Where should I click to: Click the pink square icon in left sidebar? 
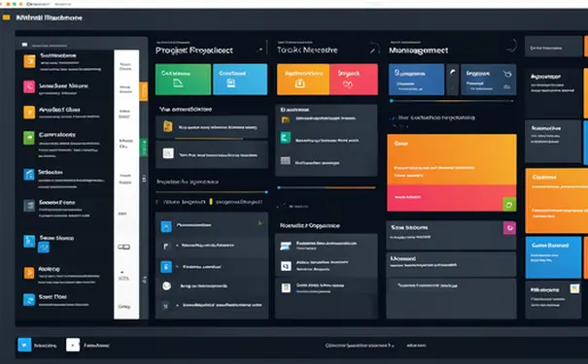coord(29,86)
